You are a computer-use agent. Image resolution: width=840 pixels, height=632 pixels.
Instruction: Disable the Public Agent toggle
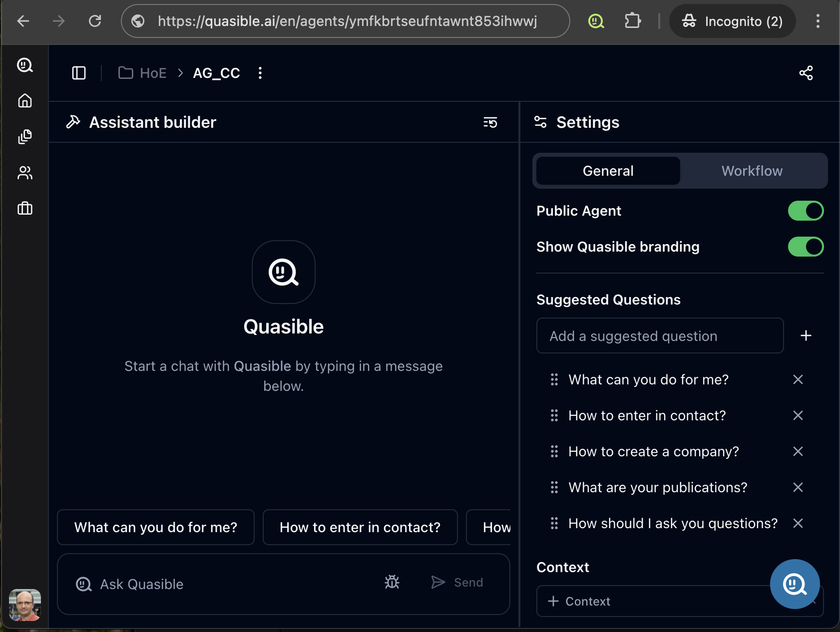[805, 211]
